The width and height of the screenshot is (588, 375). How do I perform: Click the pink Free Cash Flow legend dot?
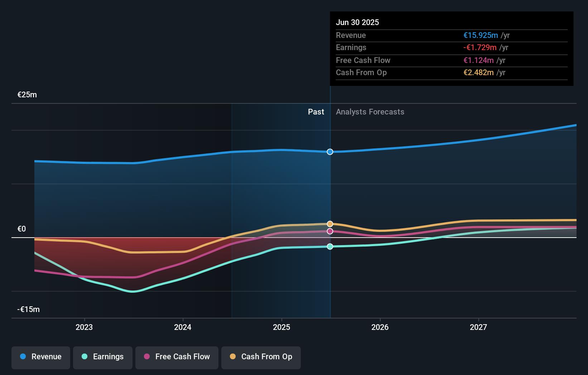(147, 356)
